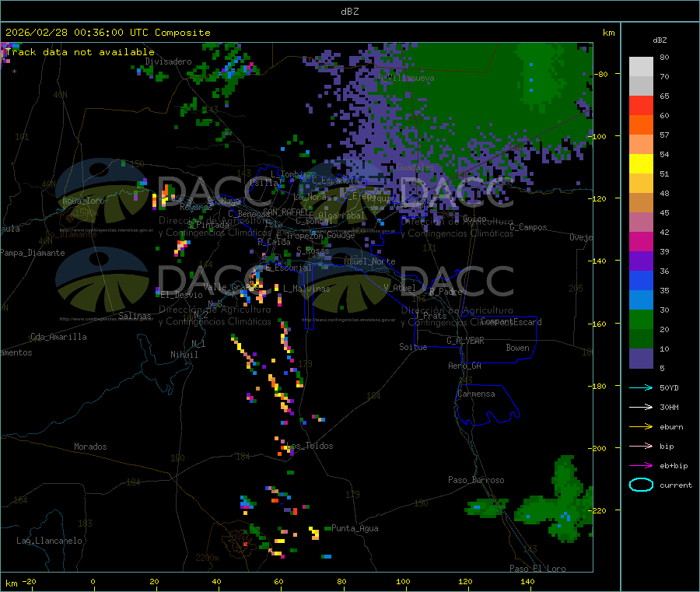Click the 'A_Villanueva' map label

click(x=406, y=78)
